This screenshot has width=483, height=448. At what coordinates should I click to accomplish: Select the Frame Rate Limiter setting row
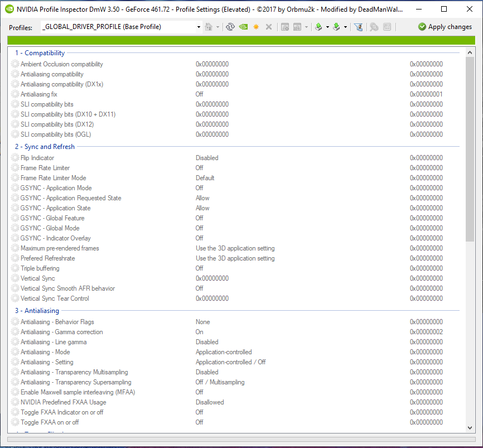click(236, 168)
